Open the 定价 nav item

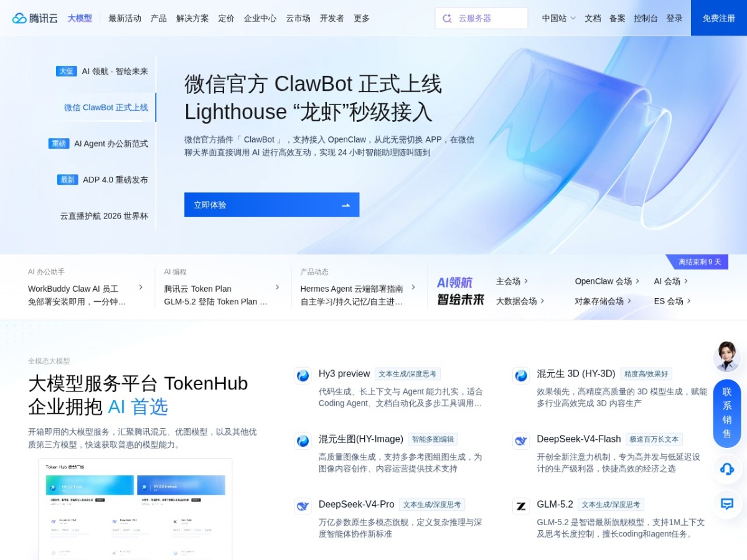click(227, 18)
